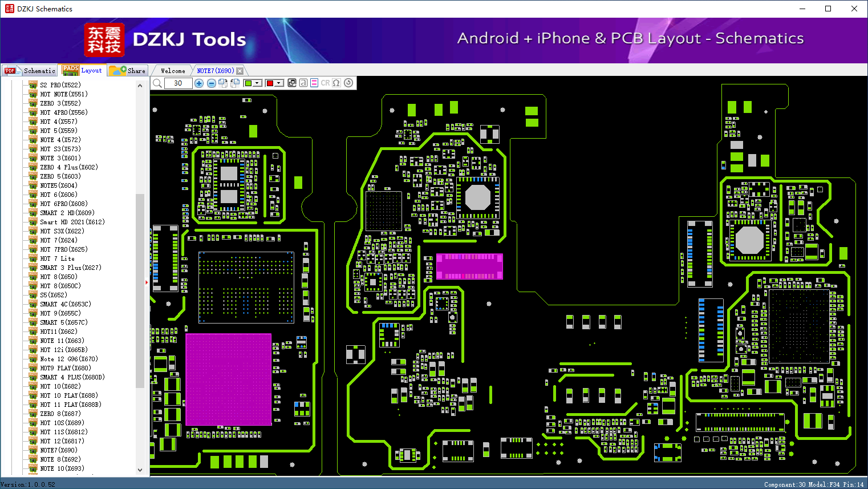Click the pink double-bar icon

tap(314, 83)
